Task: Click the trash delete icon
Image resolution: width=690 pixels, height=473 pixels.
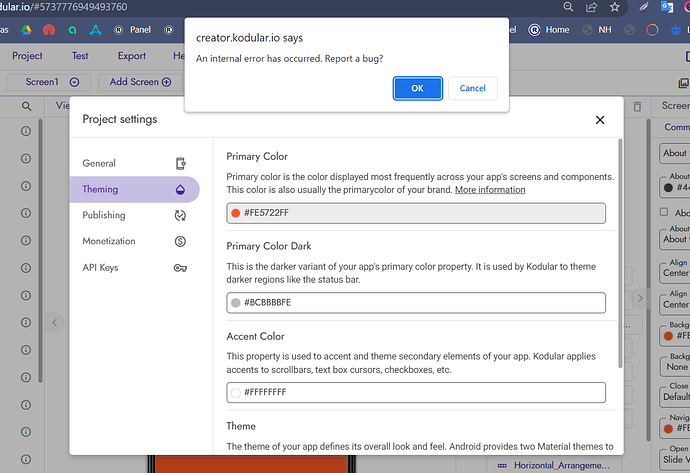Action: [x=637, y=106]
